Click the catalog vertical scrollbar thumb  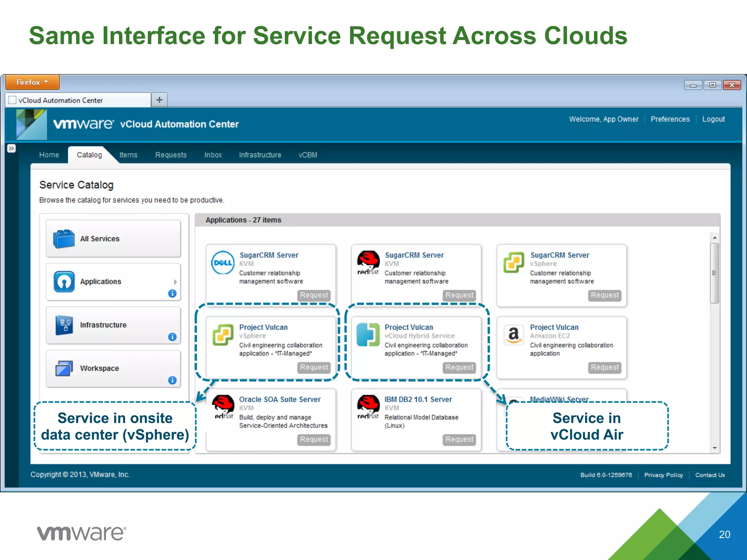point(715,273)
